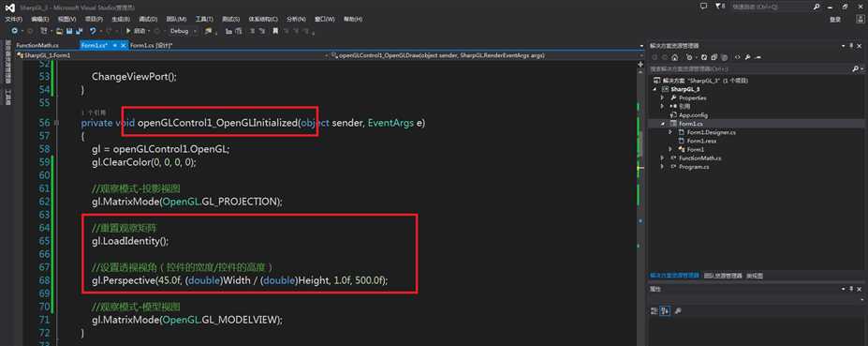
Task: Switch to the 团队资源管理器 tab
Action: click(x=723, y=276)
